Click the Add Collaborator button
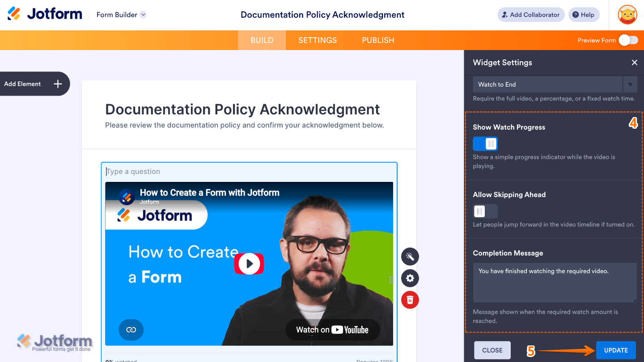 click(x=531, y=15)
